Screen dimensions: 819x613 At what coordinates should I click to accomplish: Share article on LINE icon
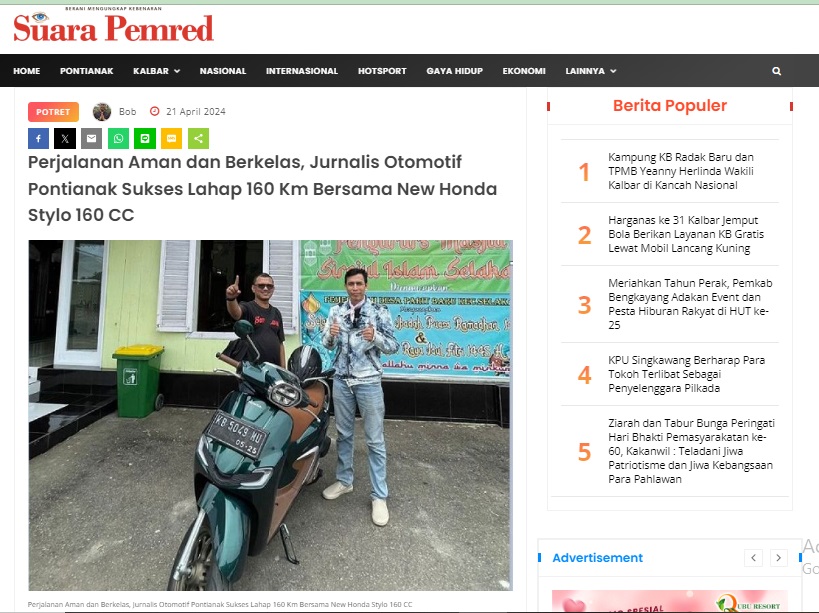(145, 138)
